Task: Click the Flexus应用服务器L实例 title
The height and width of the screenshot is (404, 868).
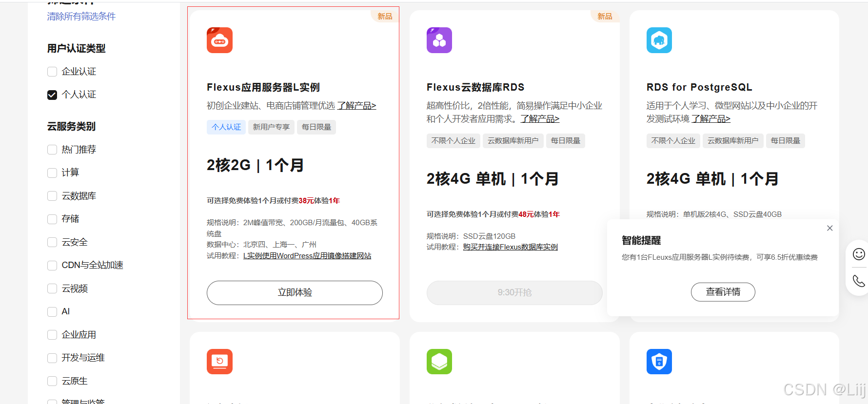Action: (x=263, y=87)
